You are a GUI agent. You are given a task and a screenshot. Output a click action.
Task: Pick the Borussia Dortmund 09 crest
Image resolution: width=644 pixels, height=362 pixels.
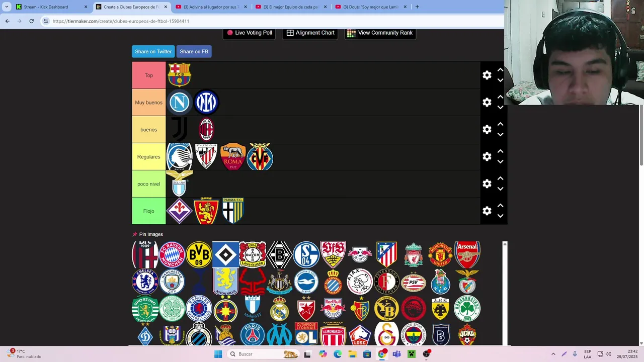coord(199,254)
